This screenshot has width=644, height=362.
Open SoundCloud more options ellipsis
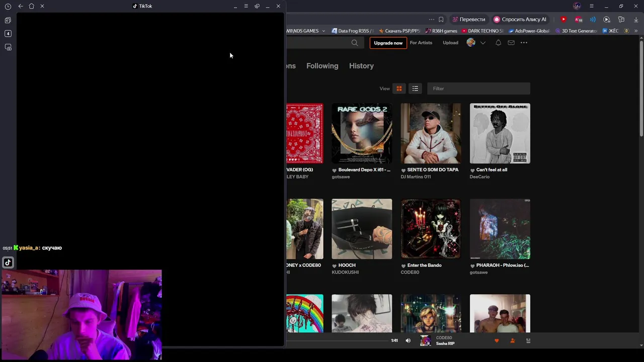coord(524,43)
